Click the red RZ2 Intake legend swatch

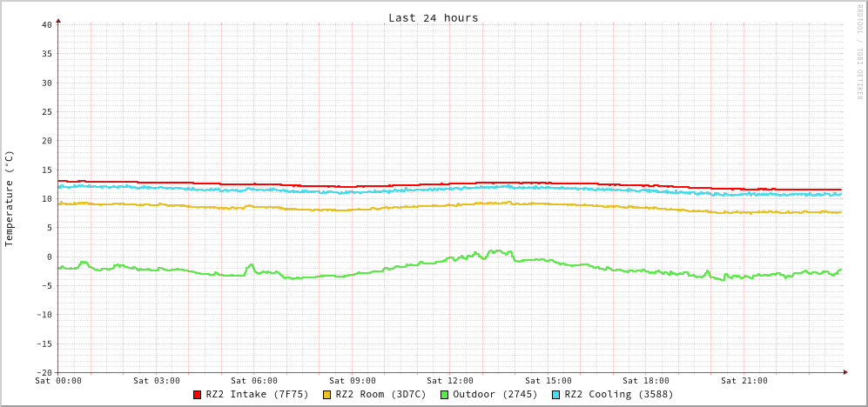[x=198, y=395]
